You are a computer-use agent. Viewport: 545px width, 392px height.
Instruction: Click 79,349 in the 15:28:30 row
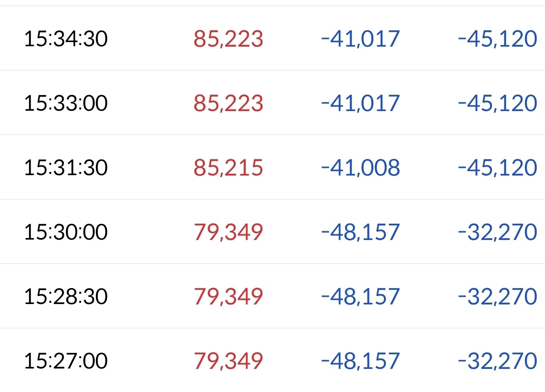228,296
